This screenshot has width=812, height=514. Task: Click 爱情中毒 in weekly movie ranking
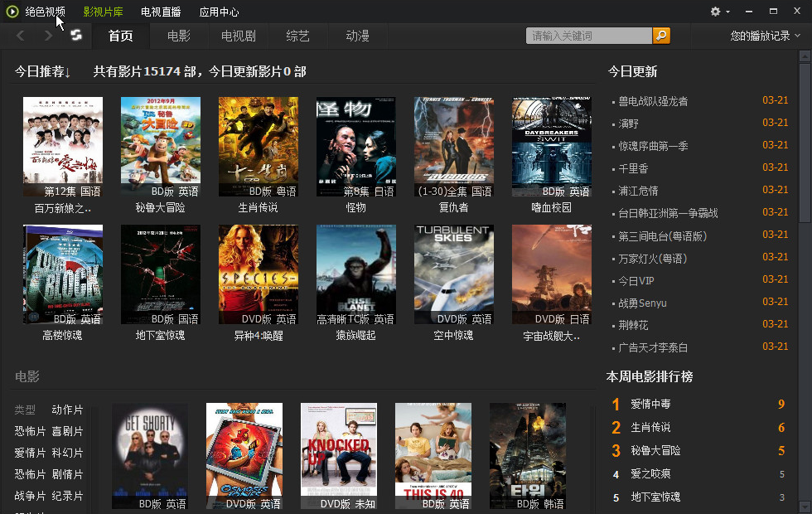[x=650, y=405]
